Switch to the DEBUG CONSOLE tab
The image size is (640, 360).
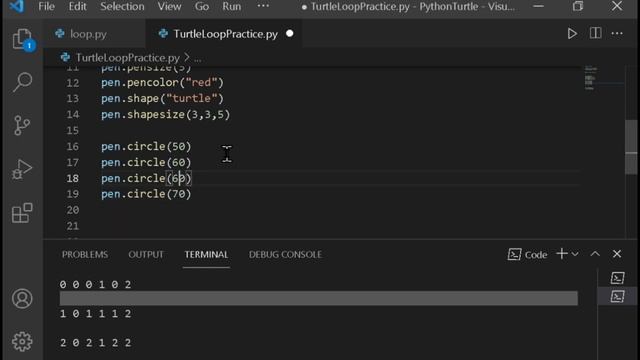pos(285,254)
